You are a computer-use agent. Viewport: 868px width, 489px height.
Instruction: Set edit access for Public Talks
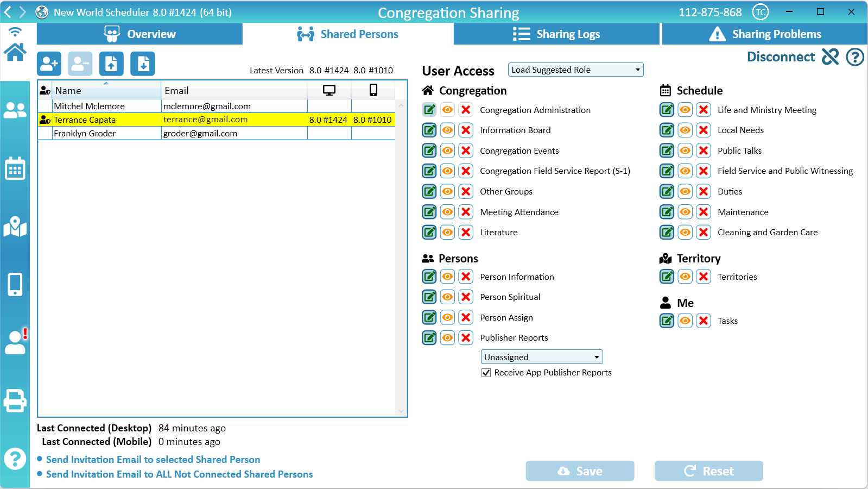[x=667, y=151]
